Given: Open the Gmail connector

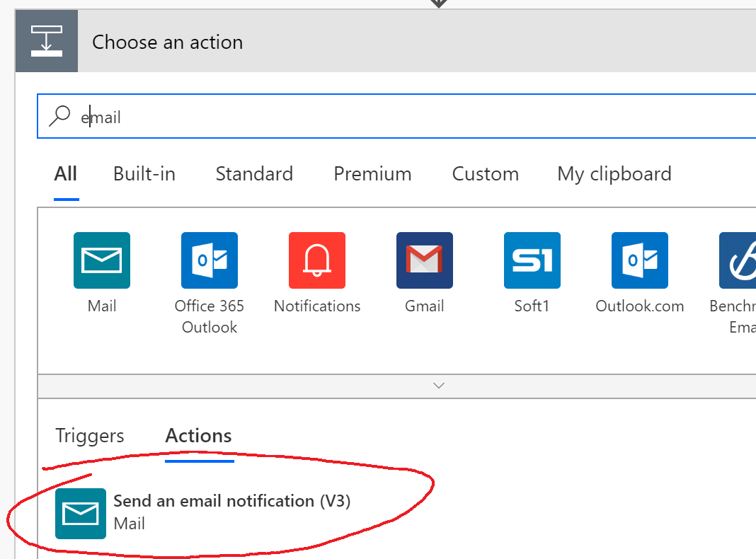Looking at the screenshot, I should tap(424, 260).
